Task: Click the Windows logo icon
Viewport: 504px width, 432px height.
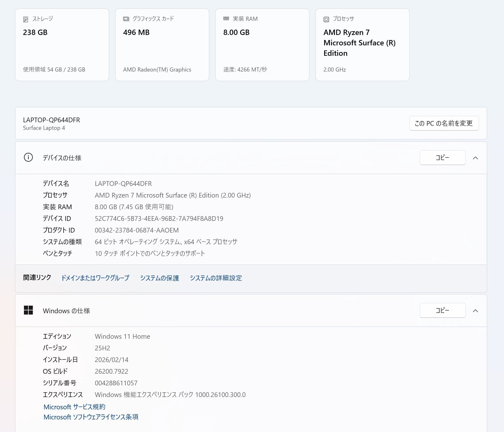Action: click(28, 310)
